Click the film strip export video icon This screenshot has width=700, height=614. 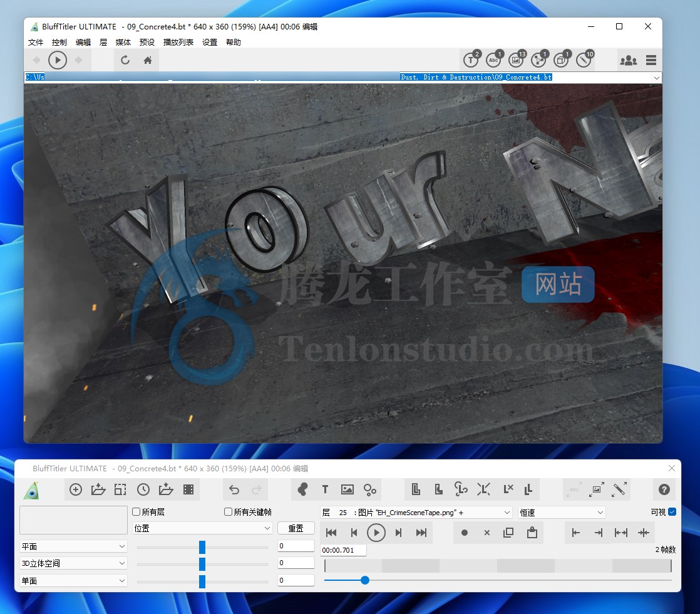tap(188, 489)
